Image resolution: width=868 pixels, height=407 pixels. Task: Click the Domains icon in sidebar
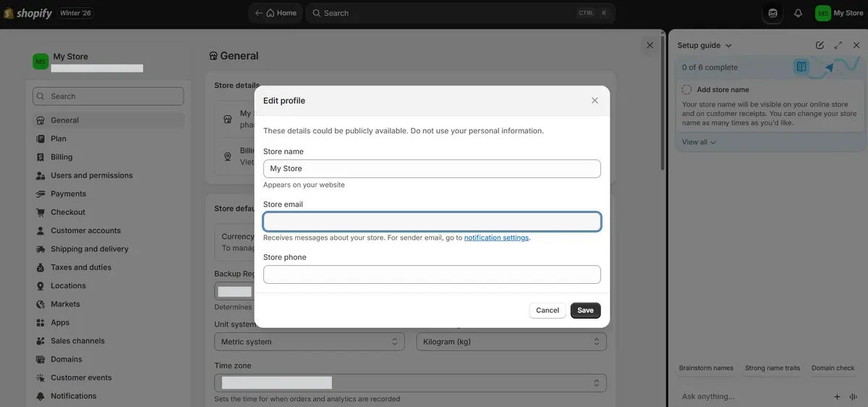point(41,359)
